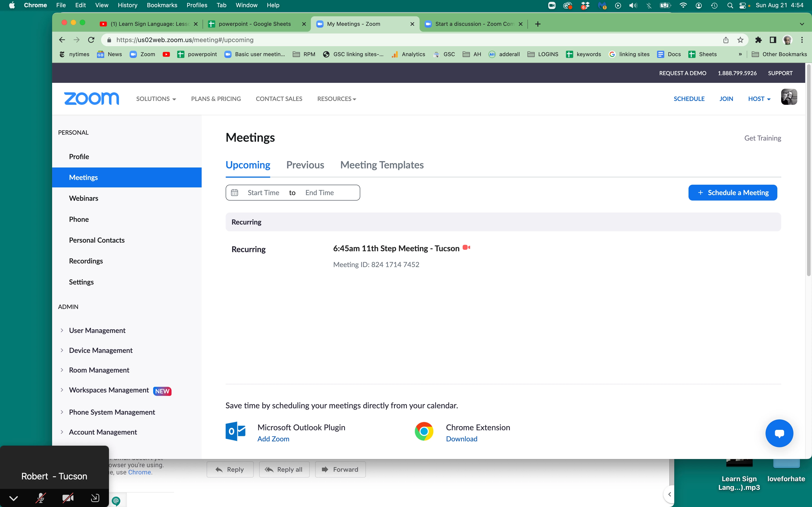Expand User Management section
812x507 pixels.
97,330
